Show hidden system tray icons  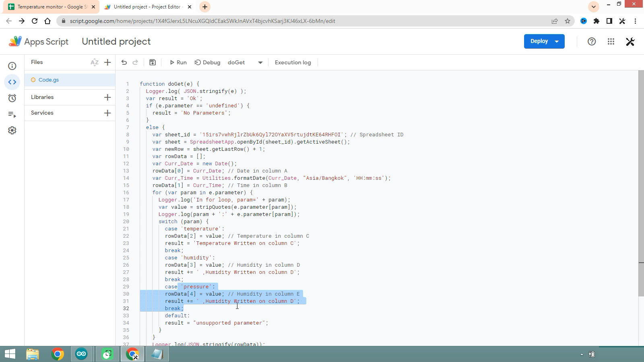pos(582,354)
